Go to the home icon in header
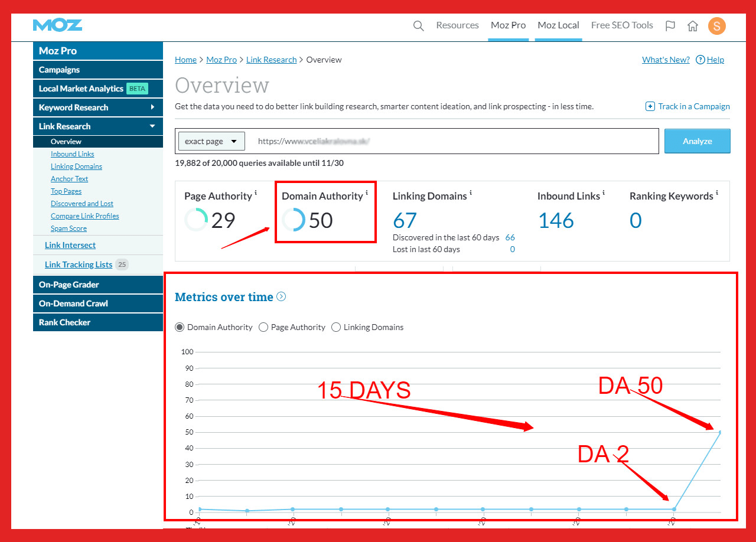 693,26
